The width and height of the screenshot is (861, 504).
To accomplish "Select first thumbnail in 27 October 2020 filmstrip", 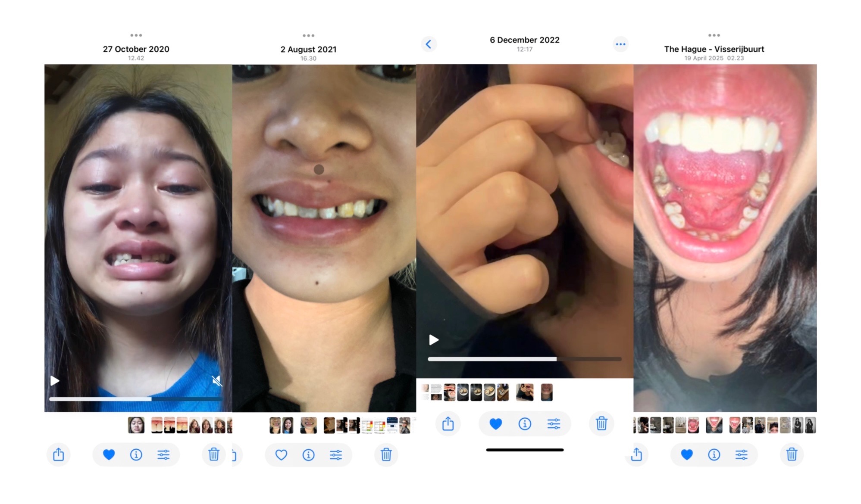I will click(x=136, y=425).
